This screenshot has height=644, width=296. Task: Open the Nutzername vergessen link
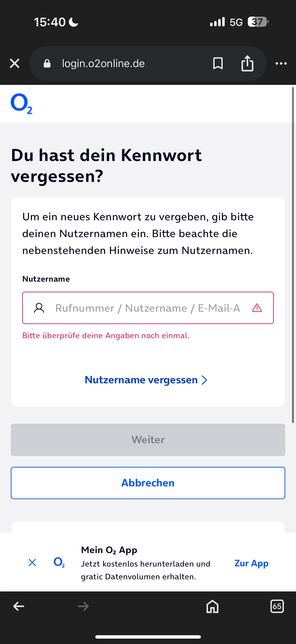coord(146,380)
